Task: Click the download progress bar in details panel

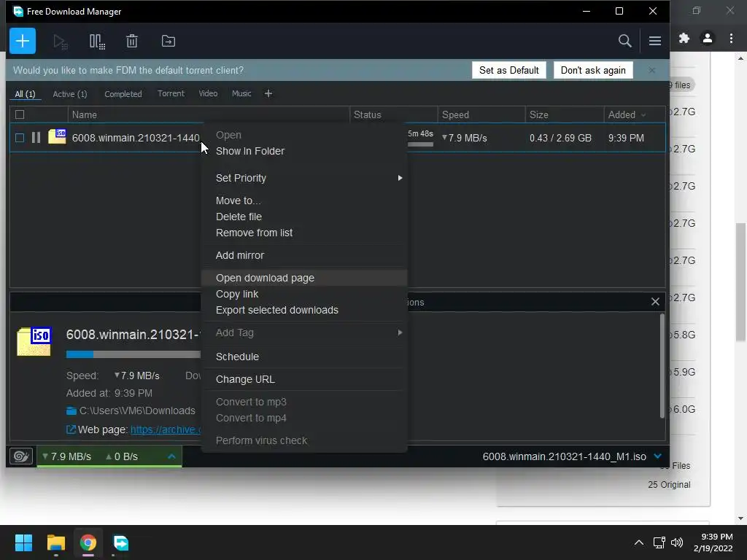Action: point(133,354)
